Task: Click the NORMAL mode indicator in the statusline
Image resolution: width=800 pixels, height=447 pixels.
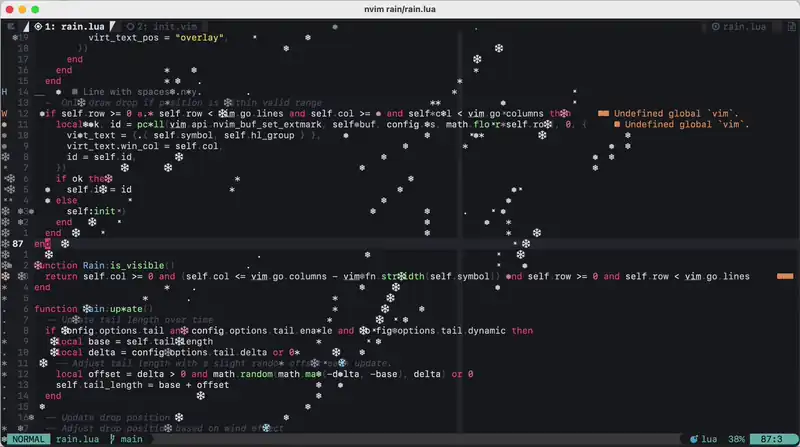Action: [x=29, y=439]
